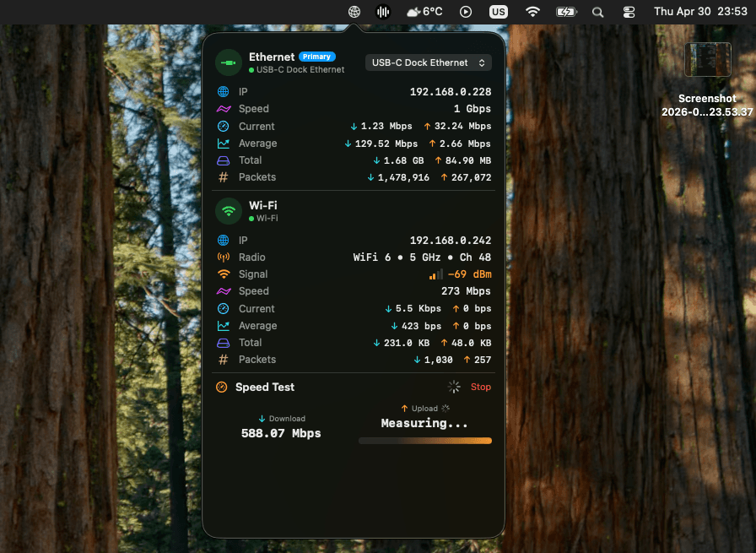Screen dimensions: 756x553
Task: Select the Screenshot file thumbnail on desktop
Action: pyautogui.click(x=707, y=59)
